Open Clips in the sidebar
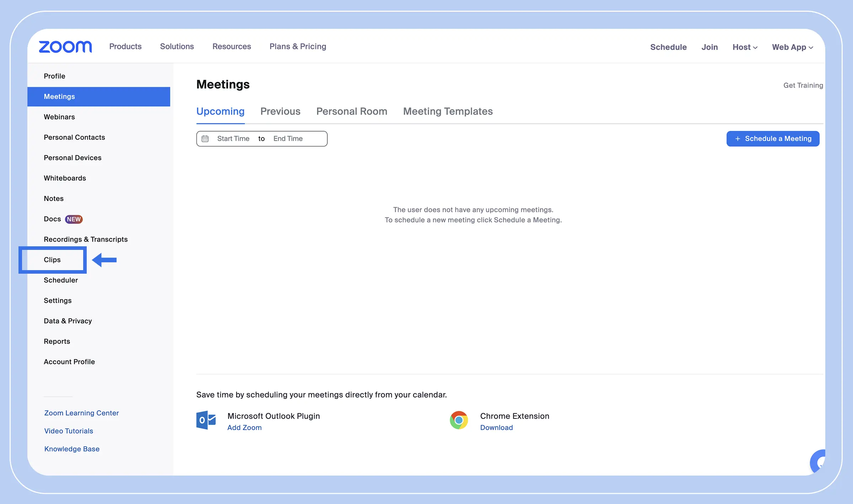This screenshot has height=504, width=853. (52, 260)
